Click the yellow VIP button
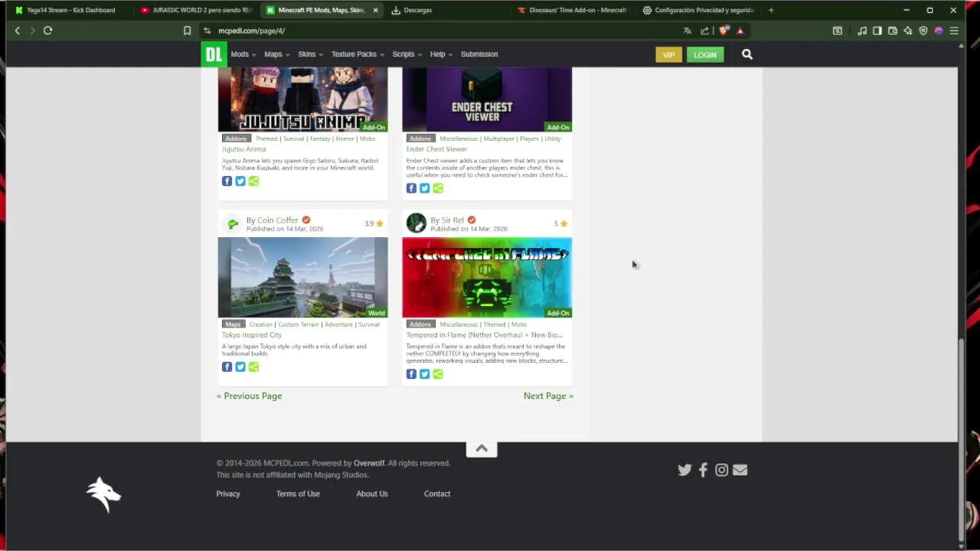The height and width of the screenshot is (551, 980). pos(668,54)
